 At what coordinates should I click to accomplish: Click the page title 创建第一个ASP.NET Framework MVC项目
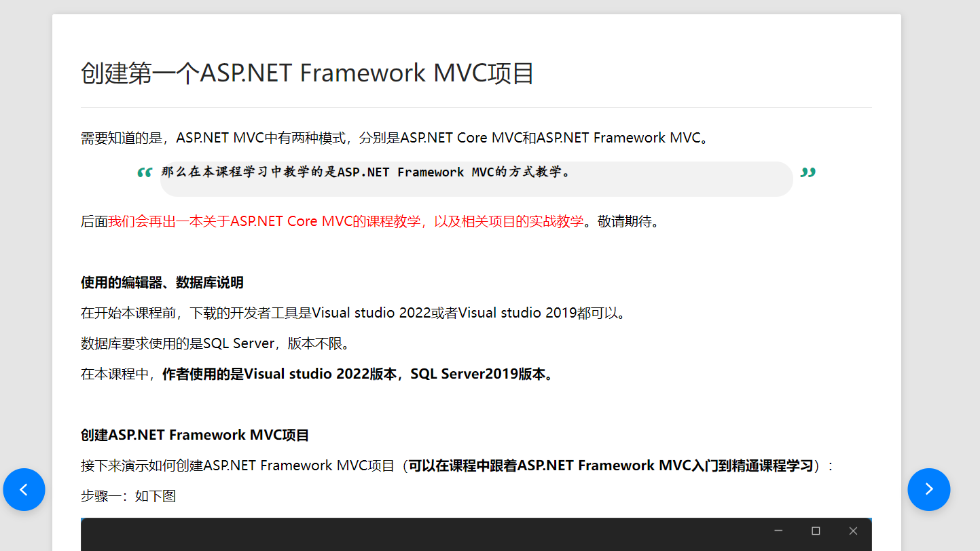[307, 73]
